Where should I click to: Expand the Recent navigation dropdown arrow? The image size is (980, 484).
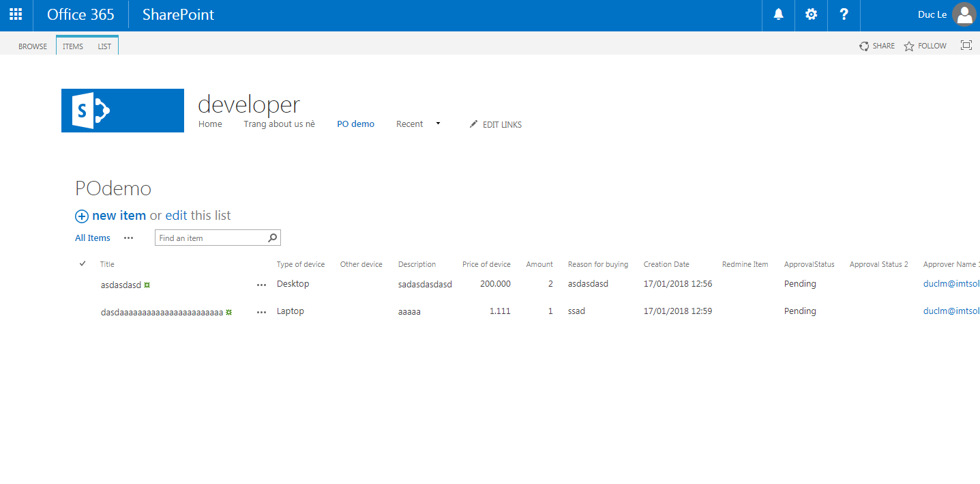(x=438, y=124)
